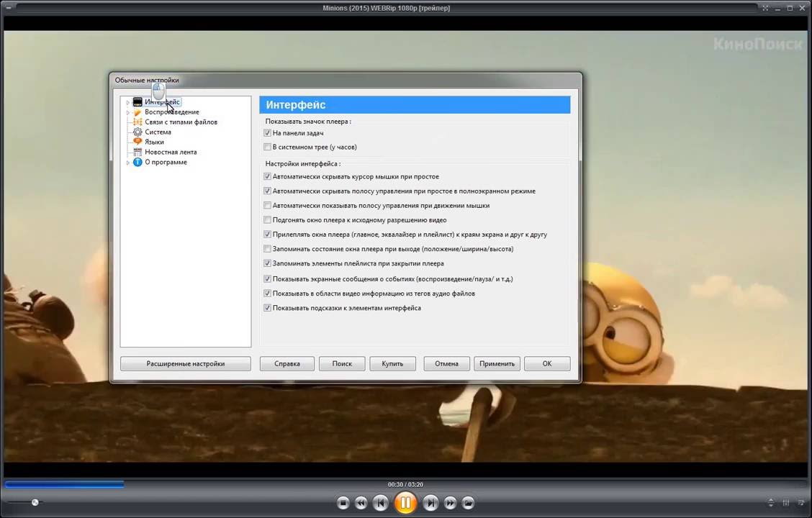Click the rewind button in player controls
The image size is (812, 518).
click(361, 502)
